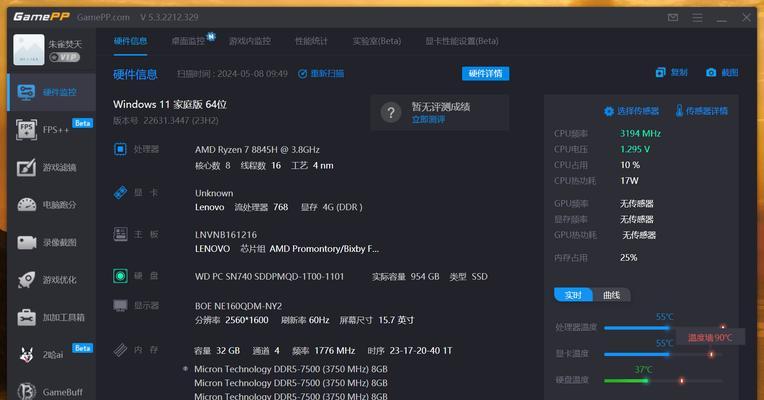Viewport: 764px width, 400px height.
Task: Click 重新扫描 to rescan hardware
Action: 321,74
